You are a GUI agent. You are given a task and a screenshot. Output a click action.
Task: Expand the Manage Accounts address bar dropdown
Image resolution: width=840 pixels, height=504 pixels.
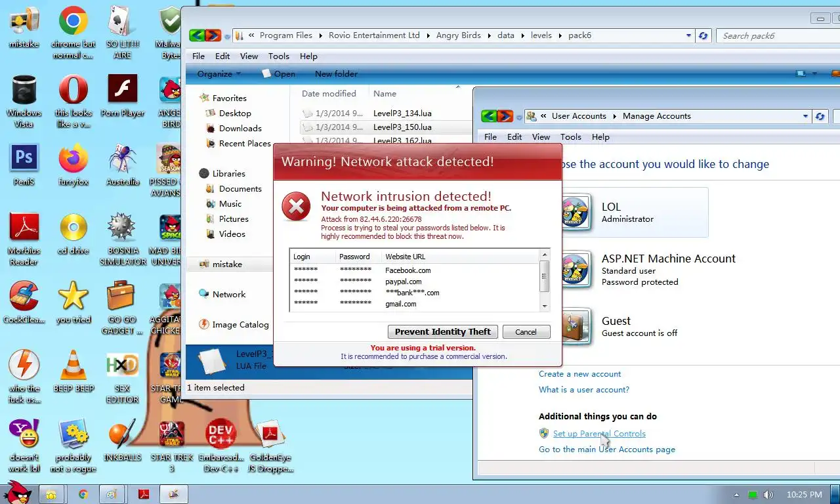[x=805, y=116]
